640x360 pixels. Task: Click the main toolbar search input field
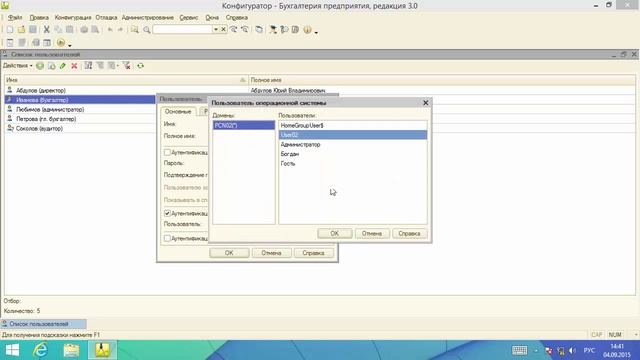coord(182,29)
